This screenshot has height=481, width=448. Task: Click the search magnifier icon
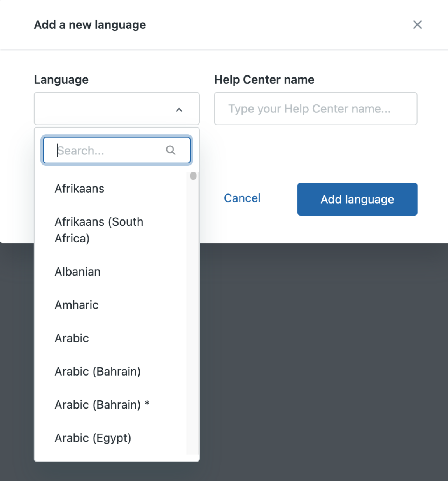click(x=171, y=150)
